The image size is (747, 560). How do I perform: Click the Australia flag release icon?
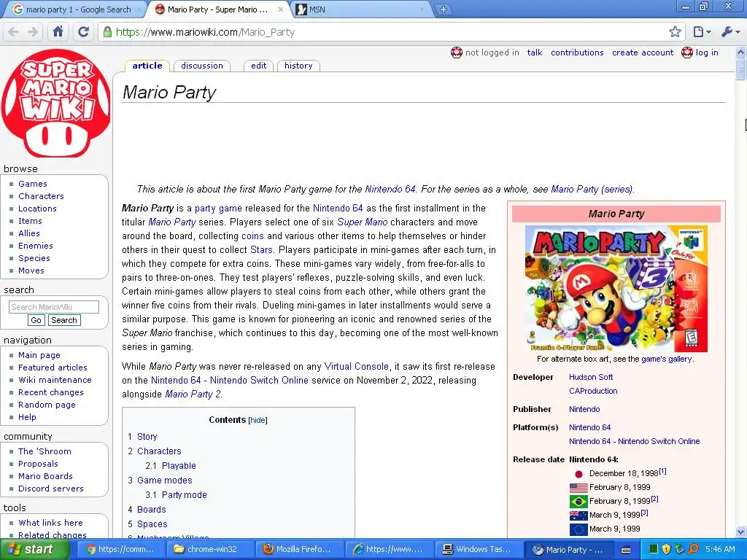[x=578, y=516]
